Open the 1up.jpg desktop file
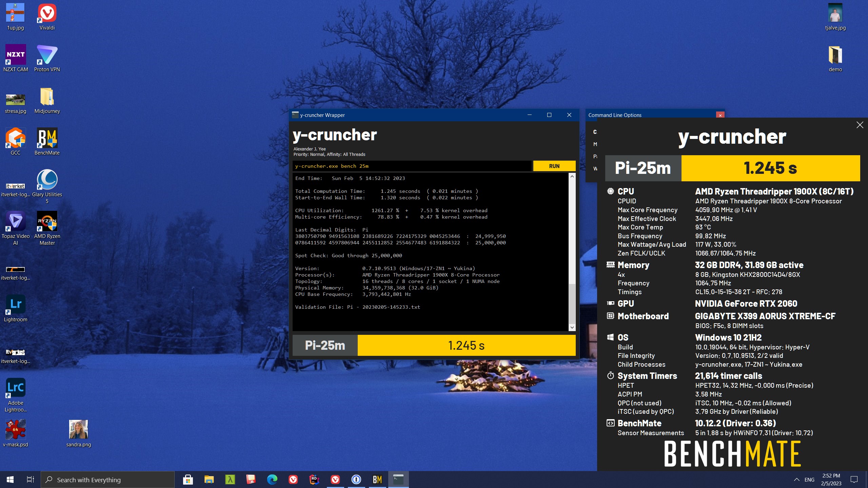The image size is (868, 488). click(x=16, y=17)
